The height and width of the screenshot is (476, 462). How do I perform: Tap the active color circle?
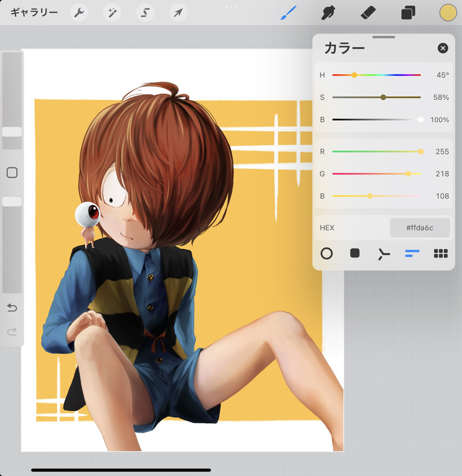(448, 13)
